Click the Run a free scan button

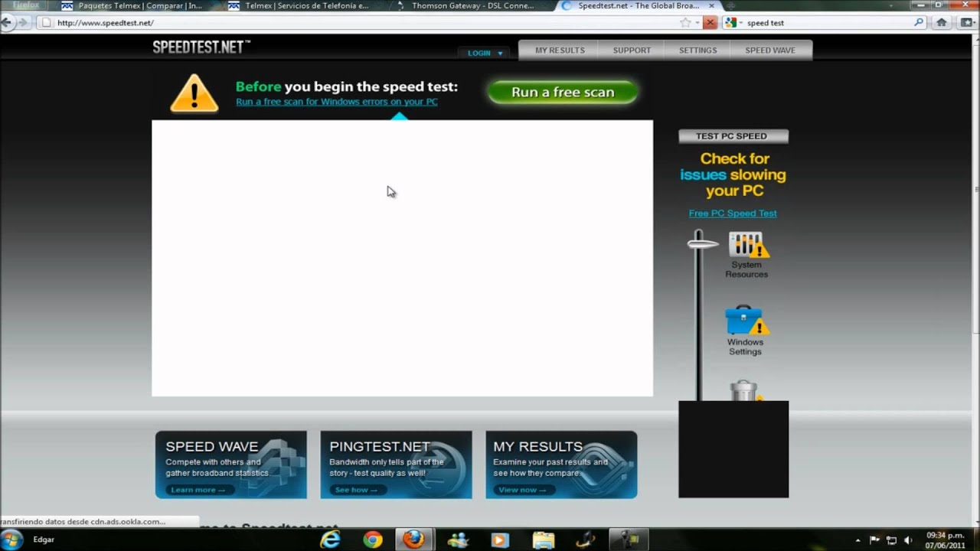click(563, 92)
